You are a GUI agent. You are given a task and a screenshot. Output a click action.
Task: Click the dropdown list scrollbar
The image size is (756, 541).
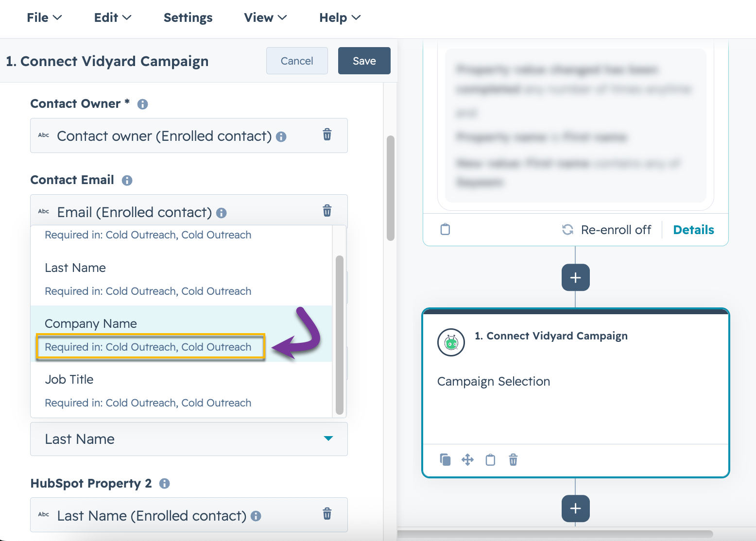(340, 335)
